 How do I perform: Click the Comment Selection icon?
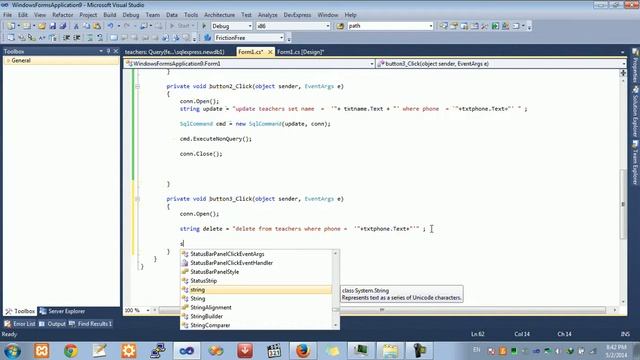pos(90,38)
